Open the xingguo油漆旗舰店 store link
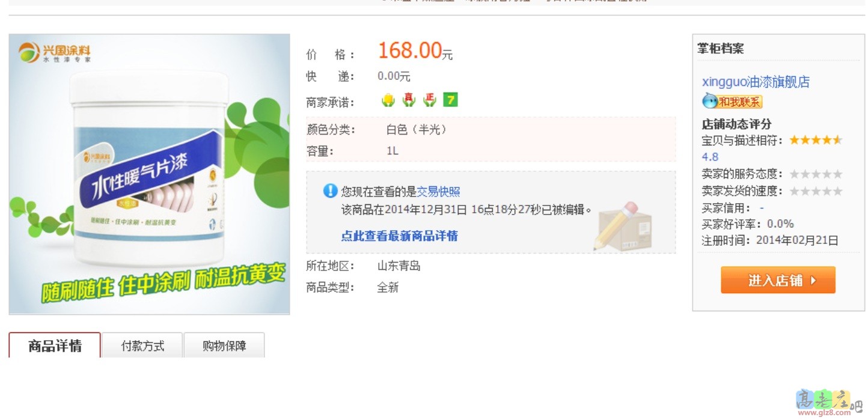 756,82
